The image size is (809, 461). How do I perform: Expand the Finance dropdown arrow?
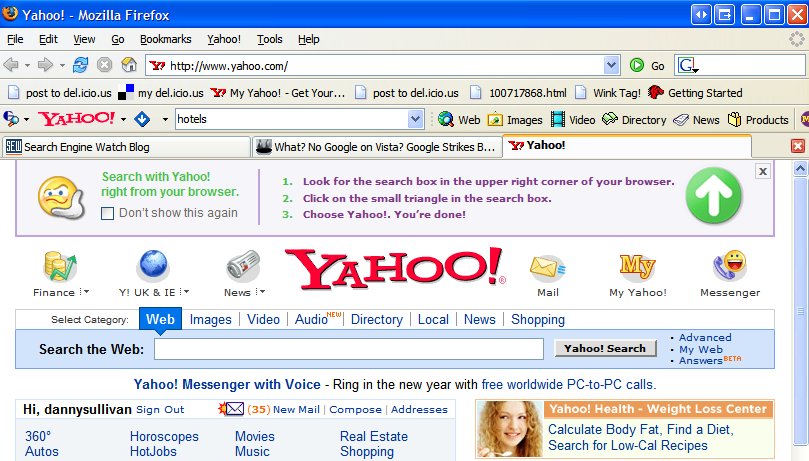85,292
